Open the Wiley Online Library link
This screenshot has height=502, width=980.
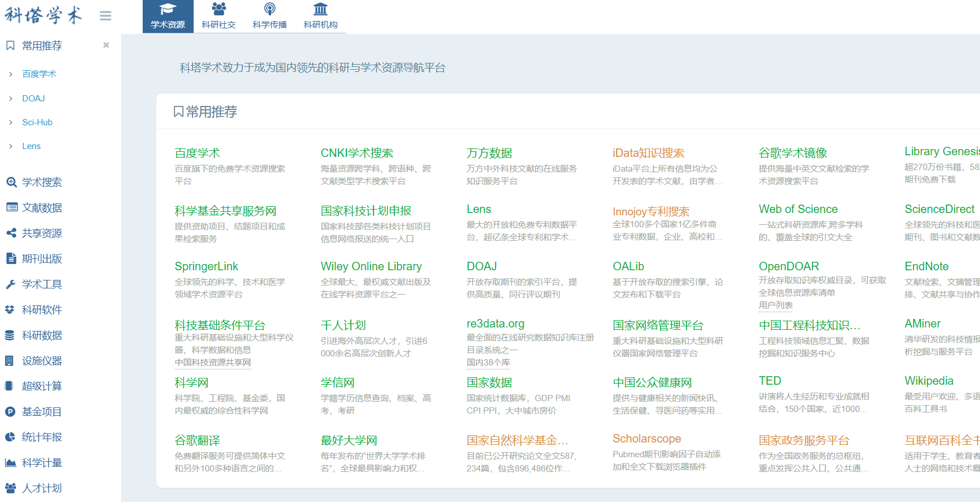[371, 266]
